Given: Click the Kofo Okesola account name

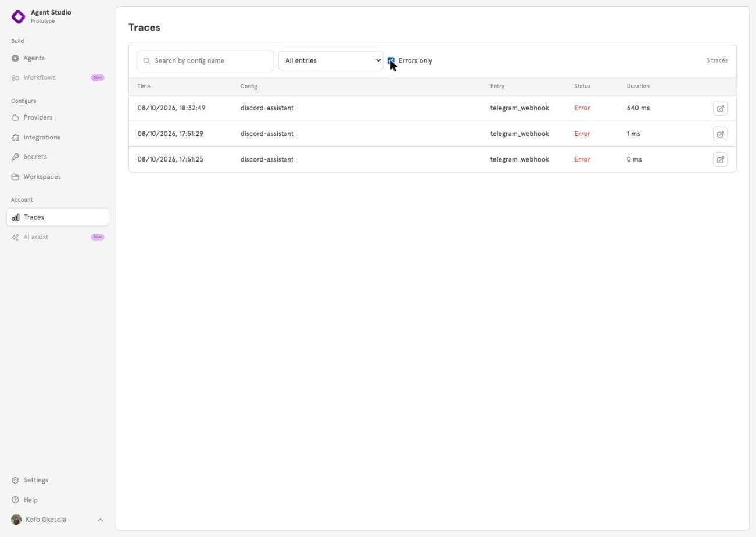Looking at the screenshot, I should tap(46, 520).
